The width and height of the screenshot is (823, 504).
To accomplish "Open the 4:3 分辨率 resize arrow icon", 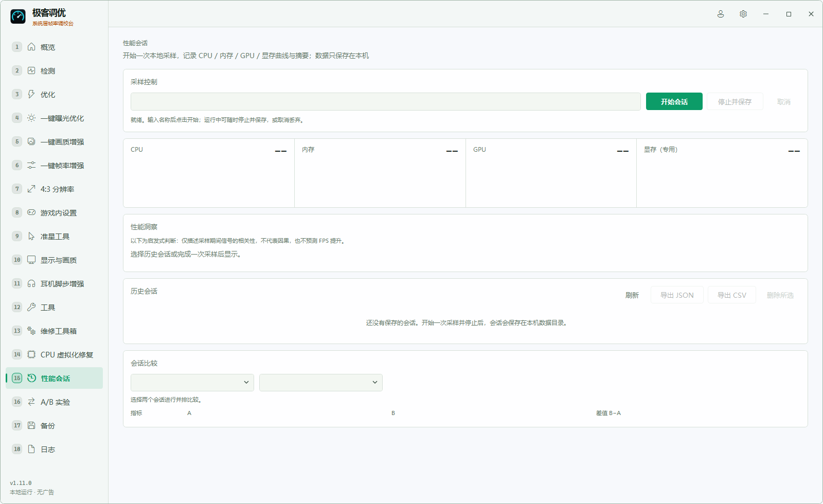I will 31,189.
